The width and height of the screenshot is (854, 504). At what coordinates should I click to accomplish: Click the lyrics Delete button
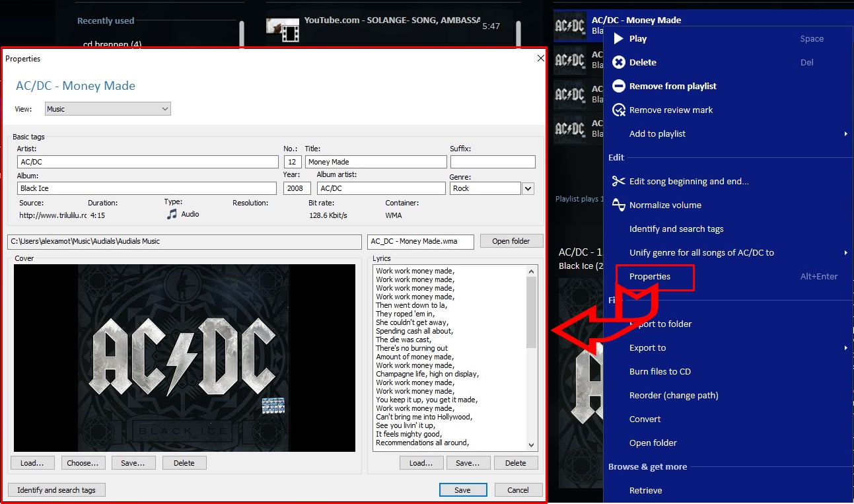tap(516, 463)
